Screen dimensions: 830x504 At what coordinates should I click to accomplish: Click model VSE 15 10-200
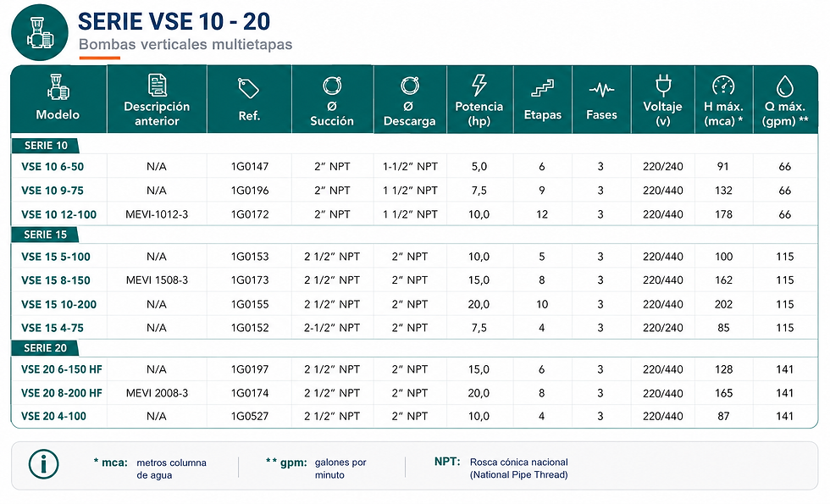(x=58, y=304)
